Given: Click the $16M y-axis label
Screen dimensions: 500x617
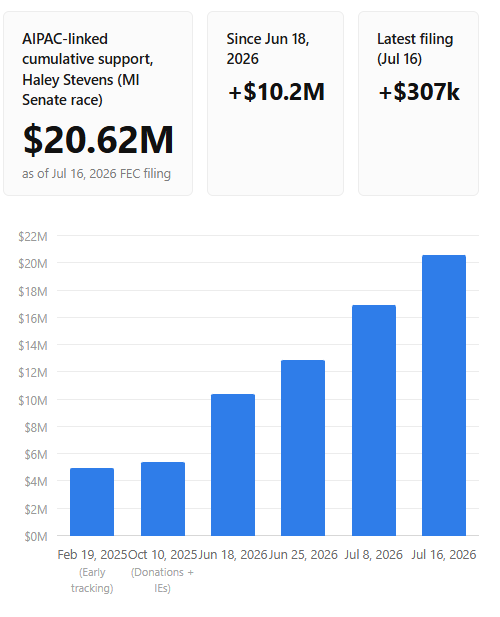Looking at the screenshot, I should point(33,318).
